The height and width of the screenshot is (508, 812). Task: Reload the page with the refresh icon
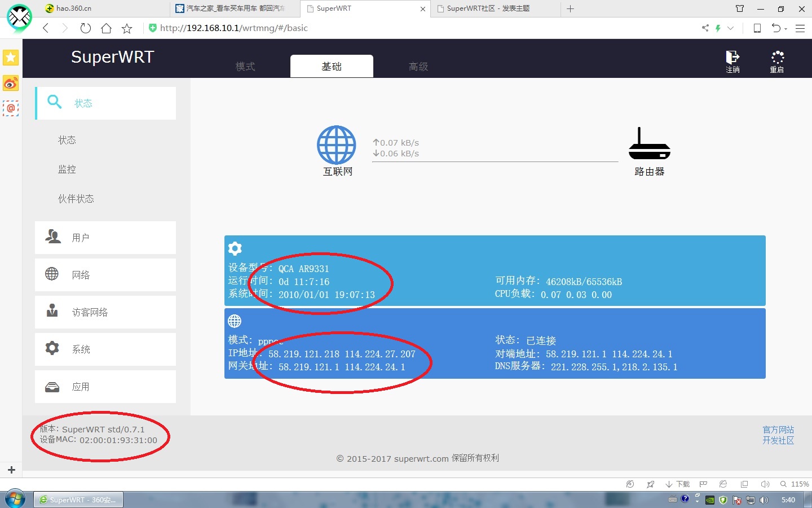86,28
